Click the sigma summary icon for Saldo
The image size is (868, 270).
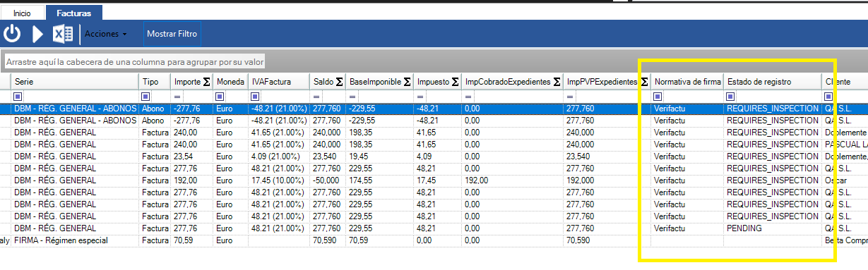click(340, 82)
